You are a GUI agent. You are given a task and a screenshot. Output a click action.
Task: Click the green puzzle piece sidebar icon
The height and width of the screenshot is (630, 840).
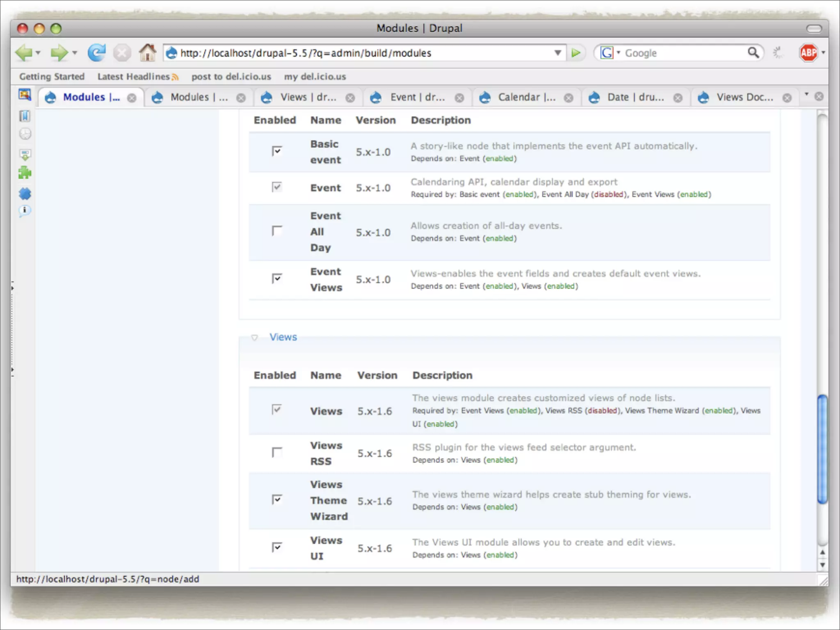tap(25, 173)
